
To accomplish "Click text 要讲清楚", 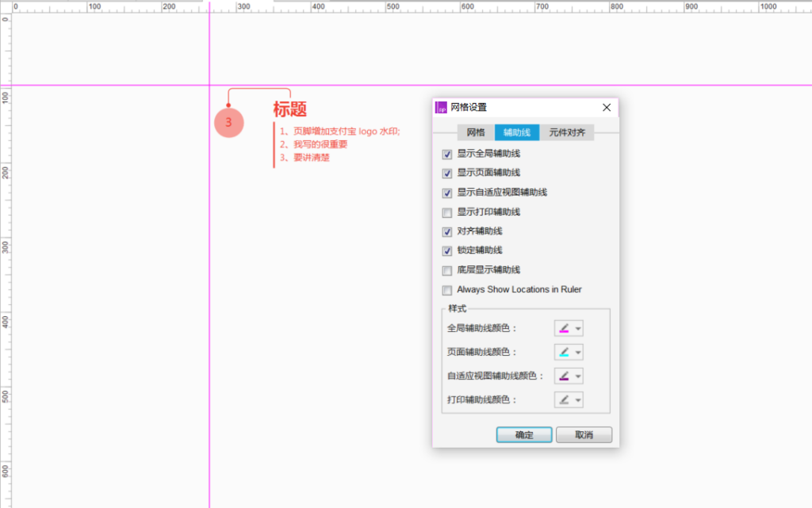I will [x=312, y=158].
